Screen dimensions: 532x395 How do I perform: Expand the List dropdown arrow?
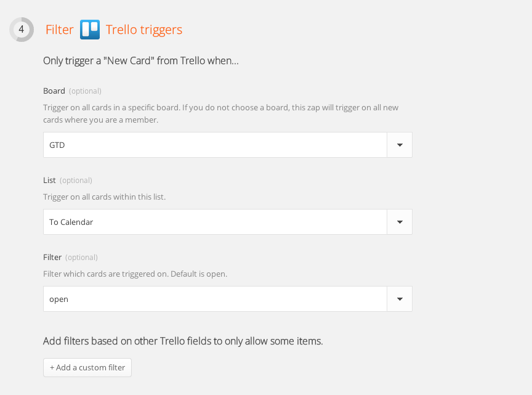tap(400, 222)
